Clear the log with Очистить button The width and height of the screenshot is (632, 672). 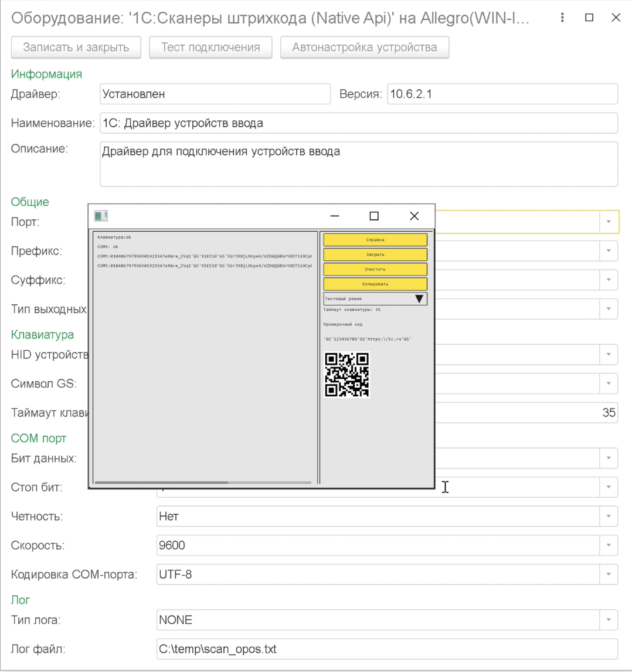point(375,269)
